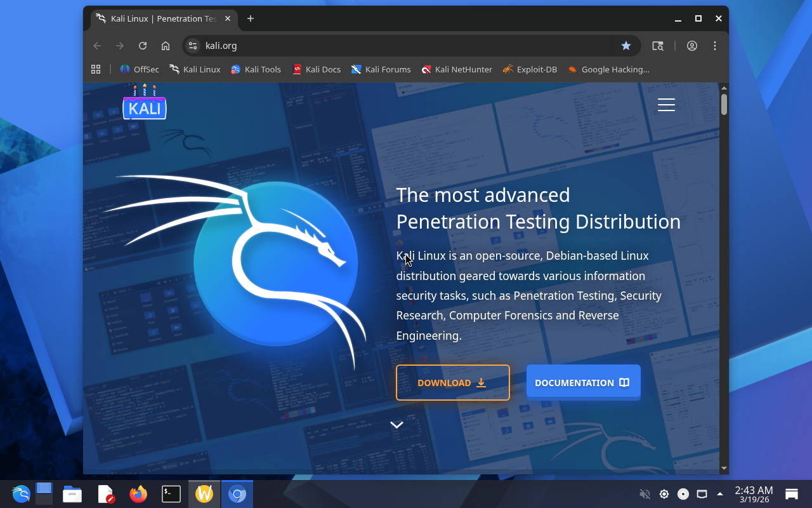The width and height of the screenshot is (812, 508).
Task: Click the Kali birthday logo
Action: point(145,103)
